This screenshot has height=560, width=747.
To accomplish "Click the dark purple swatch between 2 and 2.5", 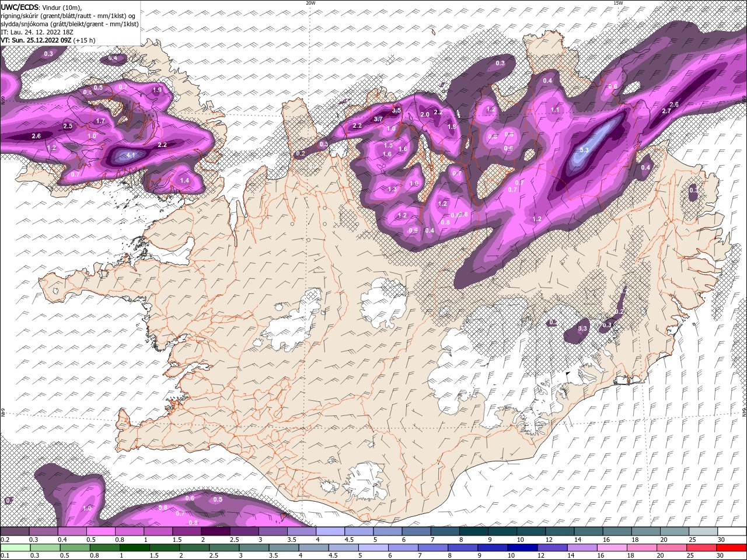I will pos(215,531).
